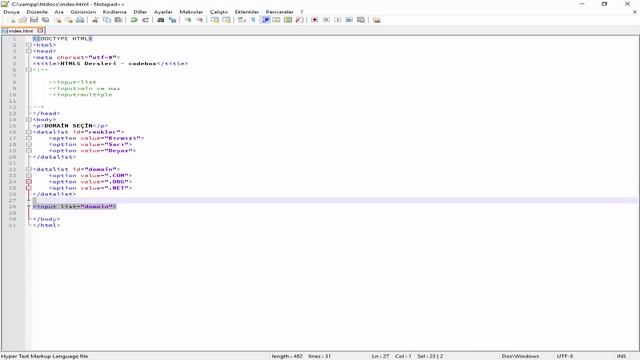Image resolution: width=640 pixels, height=360 pixels.
Task: Click the Stop Recording macro icon
Action: click(x=326, y=20)
